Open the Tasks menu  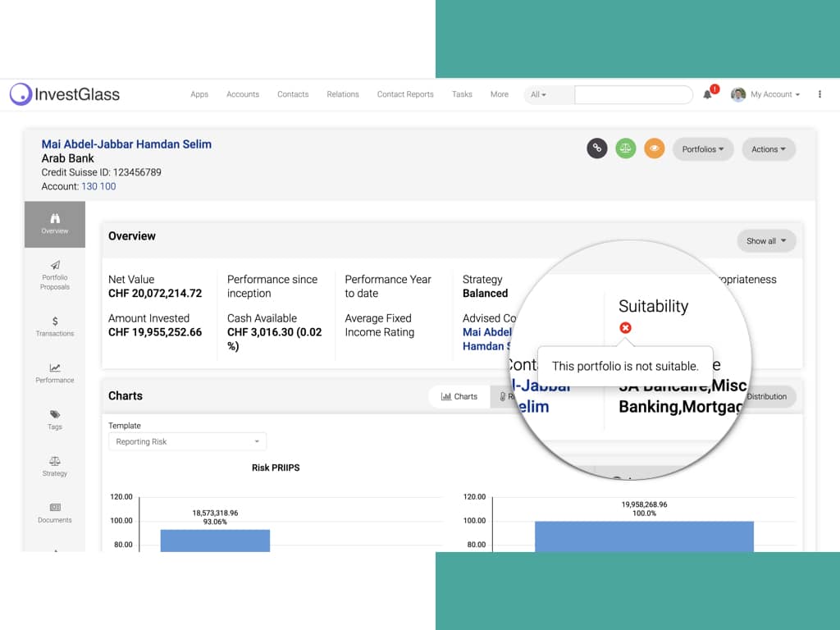(462, 94)
